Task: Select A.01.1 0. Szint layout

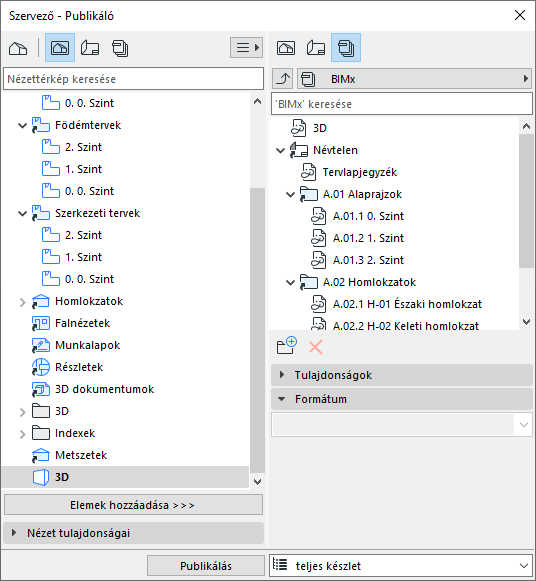Action: tap(368, 216)
